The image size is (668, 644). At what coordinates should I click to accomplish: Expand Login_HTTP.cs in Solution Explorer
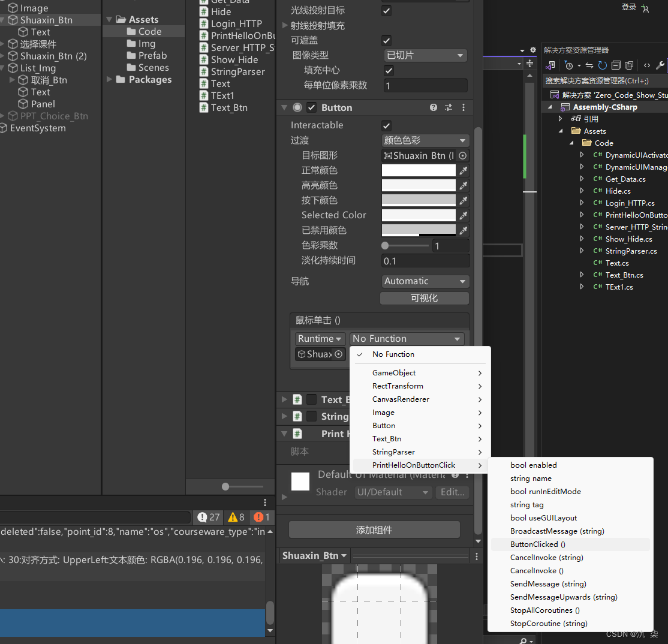582,203
